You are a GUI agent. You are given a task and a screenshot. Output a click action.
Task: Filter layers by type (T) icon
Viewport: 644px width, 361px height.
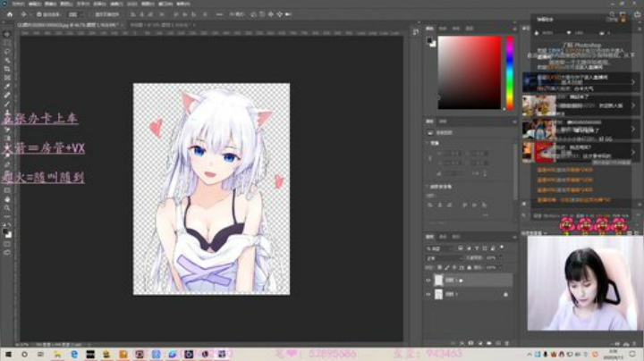[477, 248]
